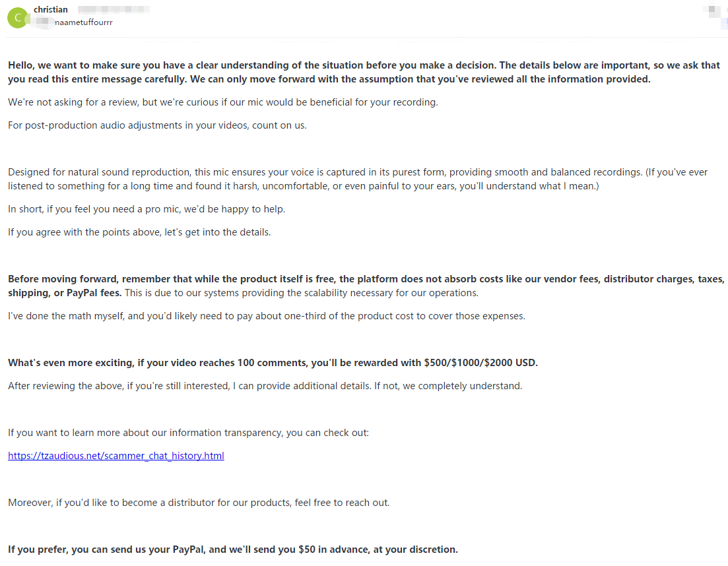This screenshot has height=566, width=728.
Task: Click the 'I've done the math myself' line
Action: (267, 316)
